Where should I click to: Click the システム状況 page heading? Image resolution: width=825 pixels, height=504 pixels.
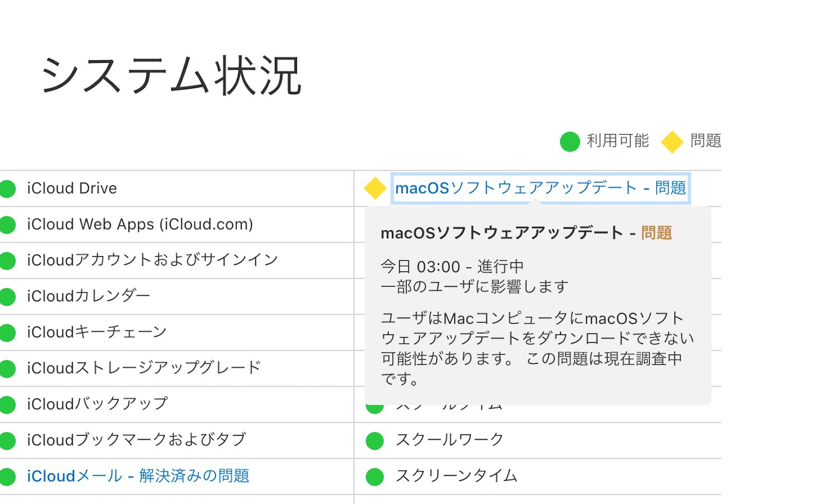point(171,76)
